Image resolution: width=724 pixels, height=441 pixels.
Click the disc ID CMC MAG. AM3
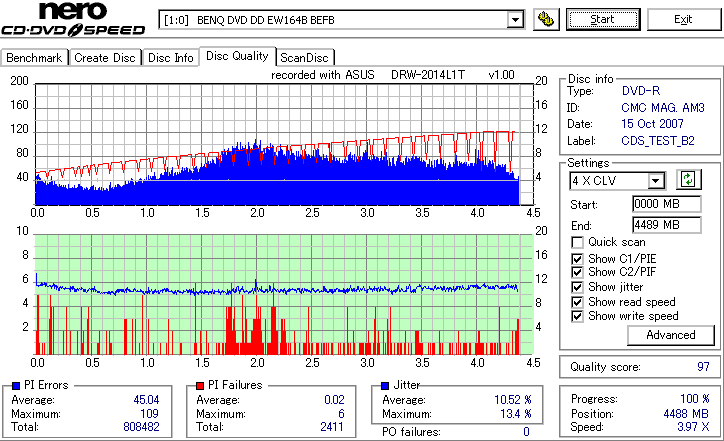[x=663, y=108]
